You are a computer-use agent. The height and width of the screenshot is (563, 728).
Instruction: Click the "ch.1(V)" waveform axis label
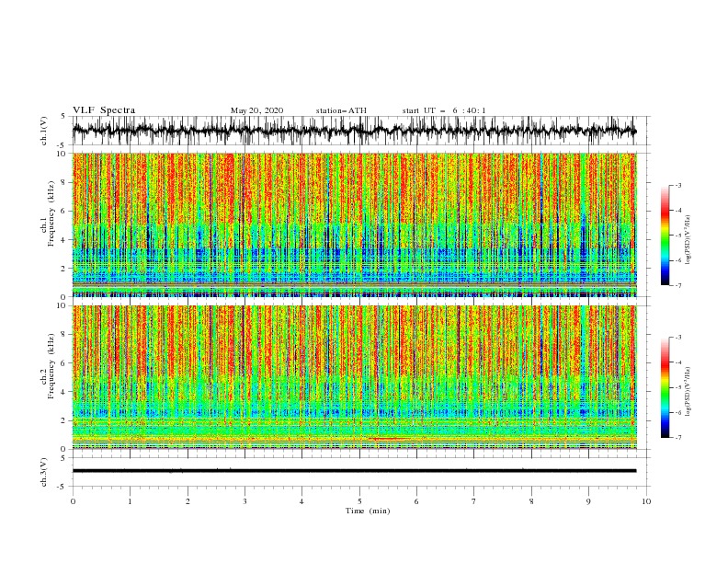44,131
